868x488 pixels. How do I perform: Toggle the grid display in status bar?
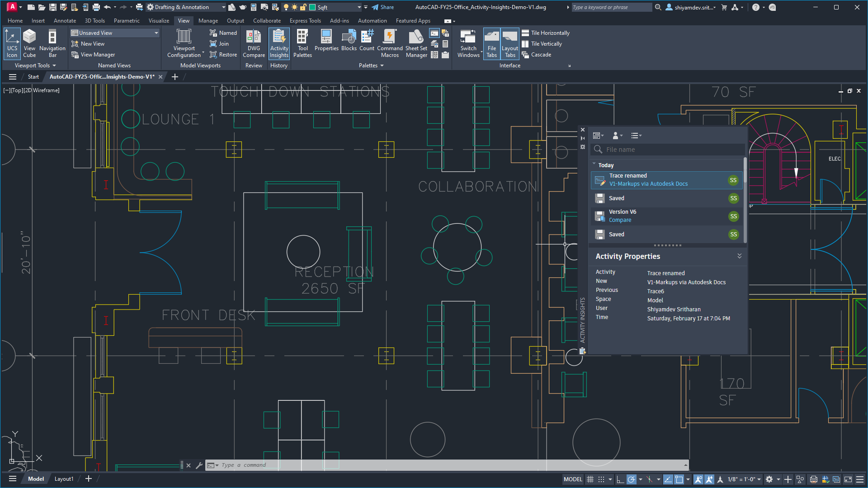(x=590, y=479)
